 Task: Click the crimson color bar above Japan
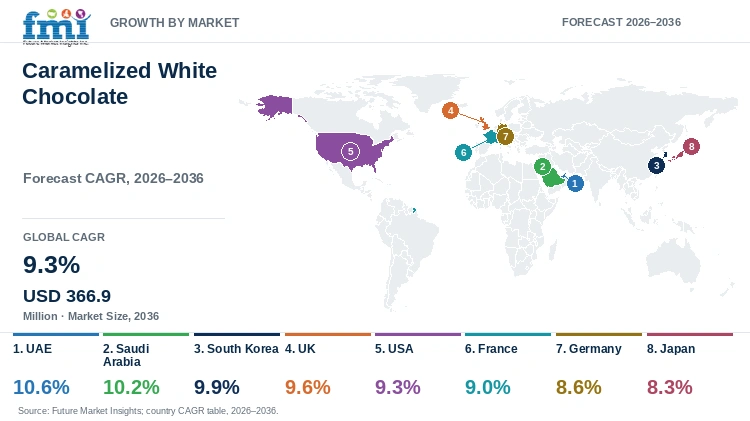click(x=690, y=334)
